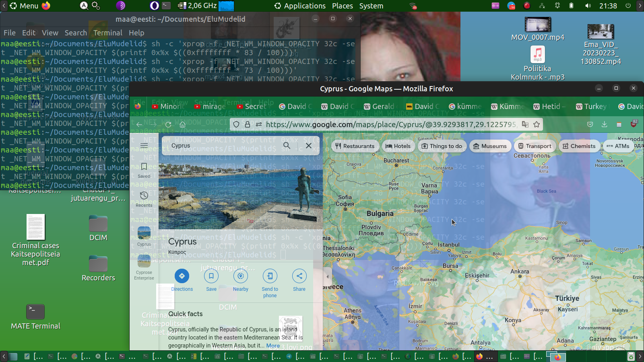Filter the map by Restaurants
Screen dimensions: 644x362
coord(355,146)
